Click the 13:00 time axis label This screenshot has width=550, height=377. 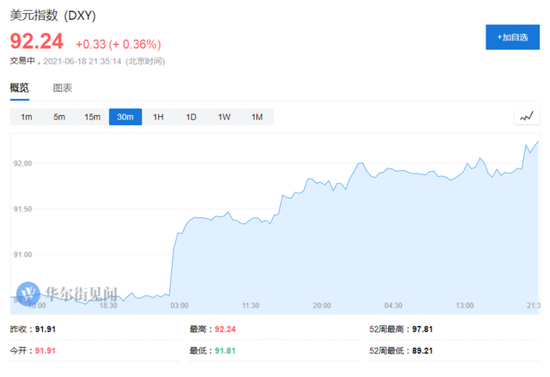(464, 305)
